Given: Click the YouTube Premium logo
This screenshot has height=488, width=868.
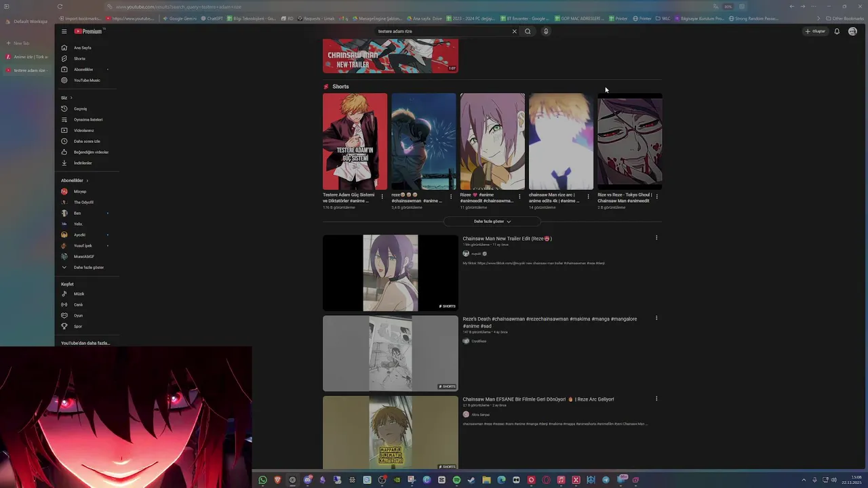Looking at the screenshot, I should (88, 31).
